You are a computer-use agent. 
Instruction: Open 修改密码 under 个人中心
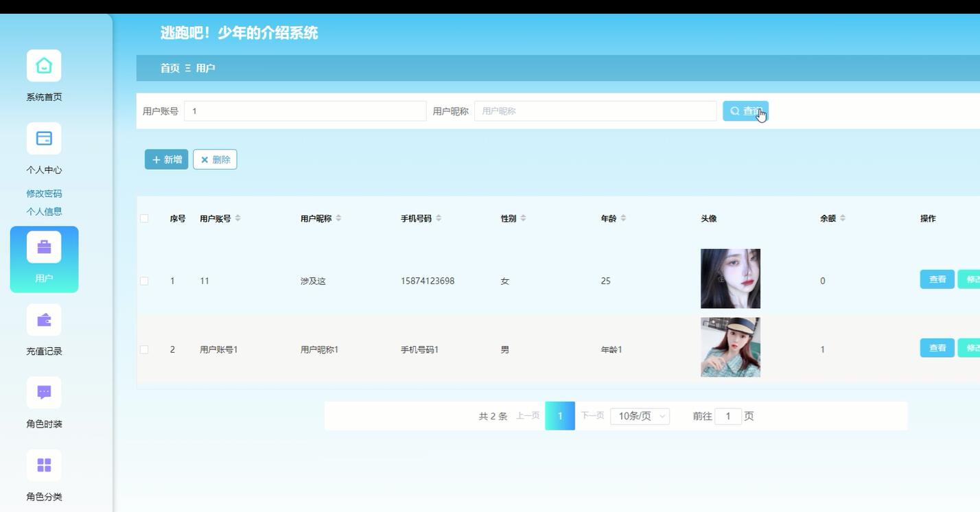[43, 193]
